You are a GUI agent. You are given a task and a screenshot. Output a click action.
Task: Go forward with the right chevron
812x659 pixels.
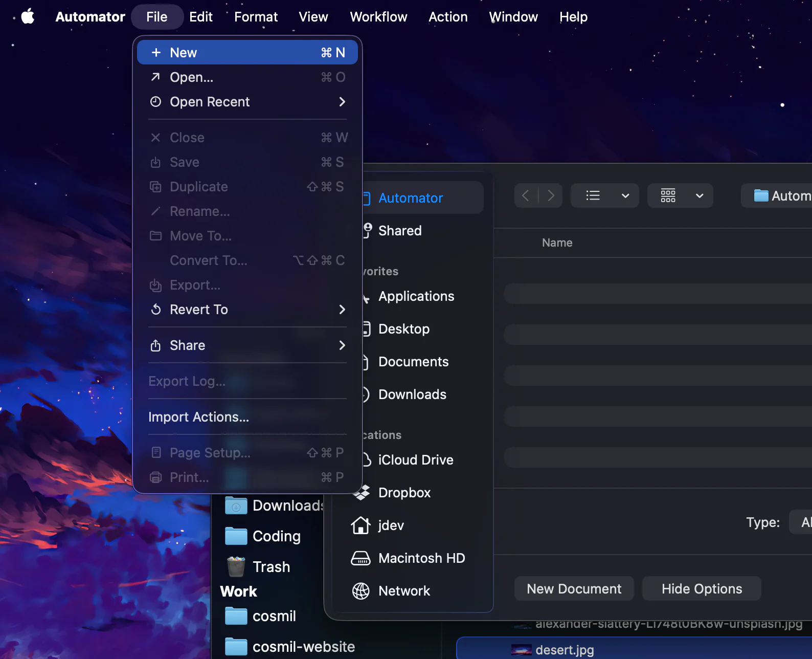(551, 195)
